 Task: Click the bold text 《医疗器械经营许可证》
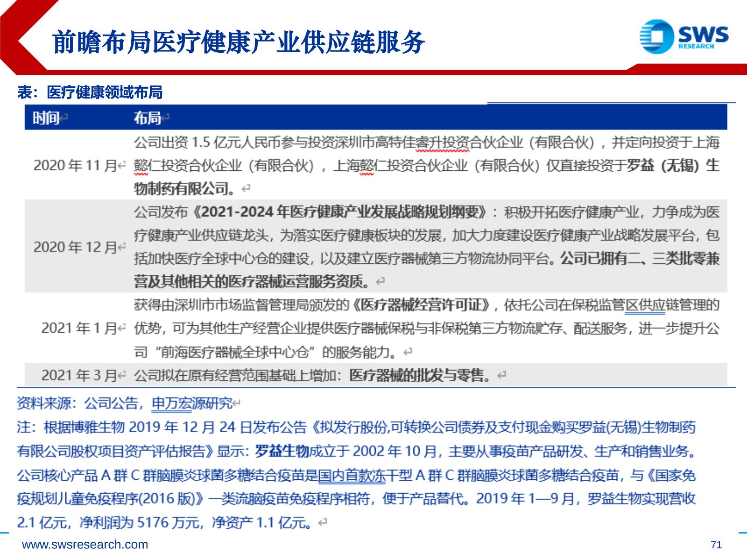(422, 305)
